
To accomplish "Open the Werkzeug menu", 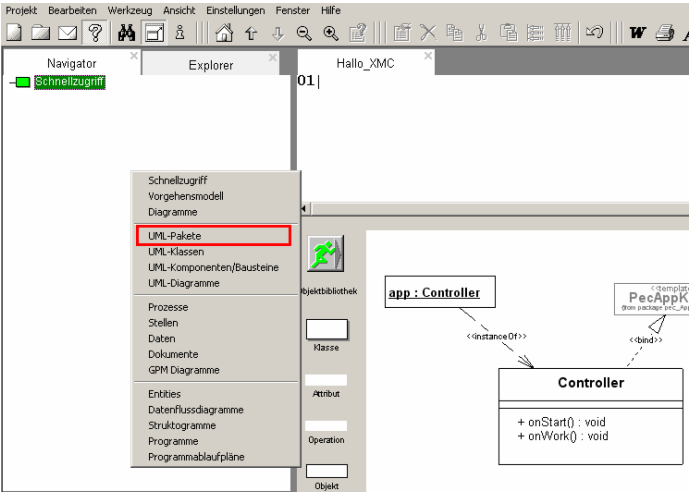I will 128,9.
